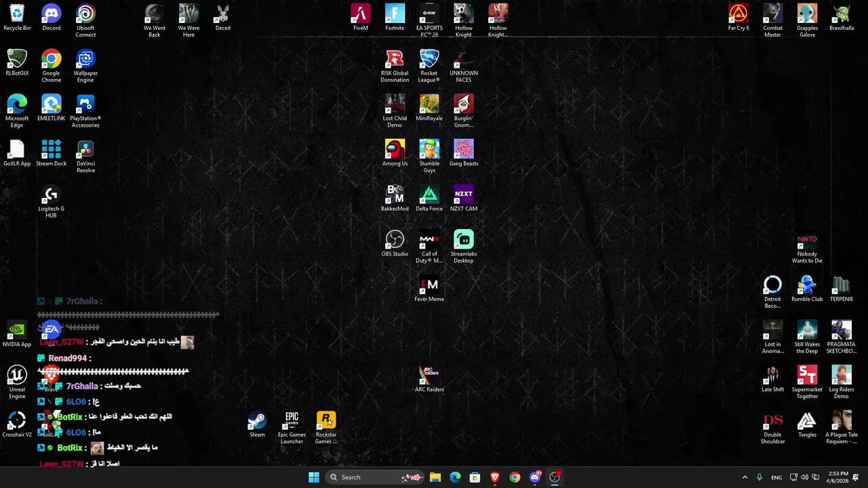The image size is (868, 488).
Task: Click the ENG language indicator
Action: 776,477
